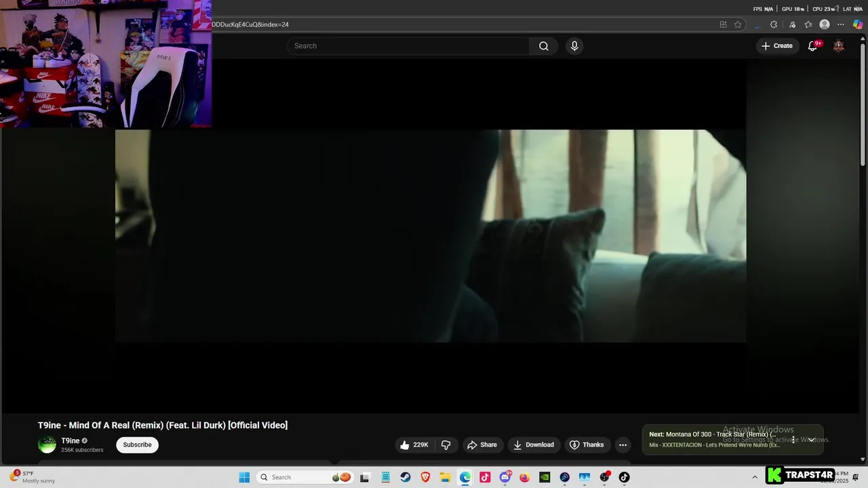Open the weather widget showing 57°F
The image size is (868, 488).
pyautogui.click(x=32, y=477)
